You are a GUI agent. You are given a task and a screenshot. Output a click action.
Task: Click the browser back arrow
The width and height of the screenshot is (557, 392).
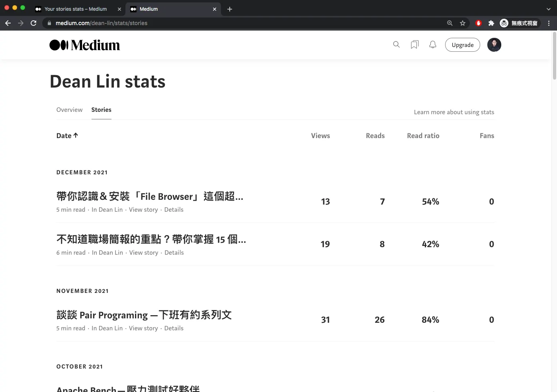(8, 23)
